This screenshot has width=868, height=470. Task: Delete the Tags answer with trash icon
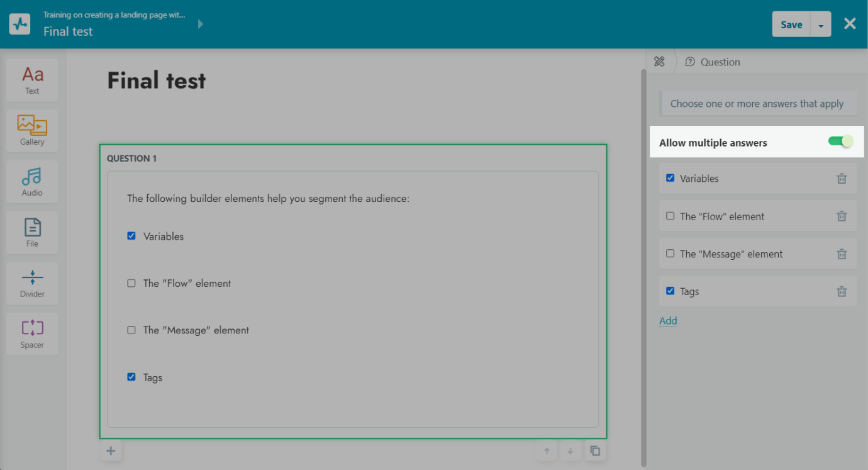pyautogui.click(x=842, y=292)
